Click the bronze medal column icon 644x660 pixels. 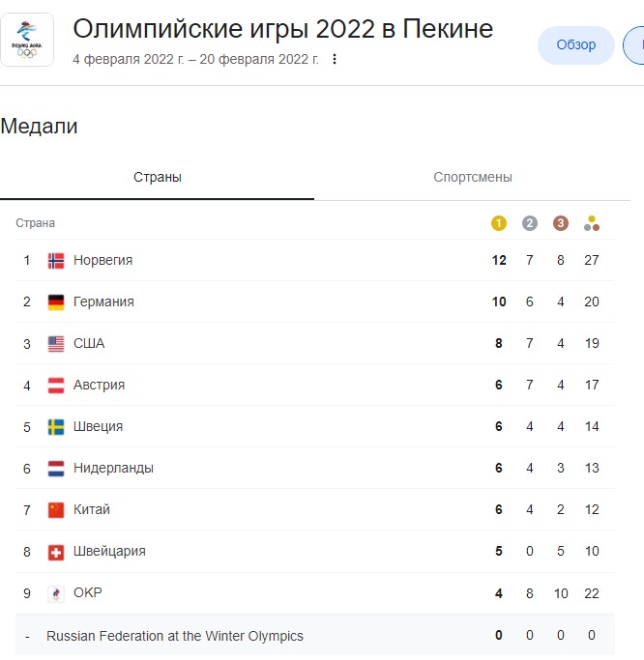pyautogui.click(x=561, y=224)
